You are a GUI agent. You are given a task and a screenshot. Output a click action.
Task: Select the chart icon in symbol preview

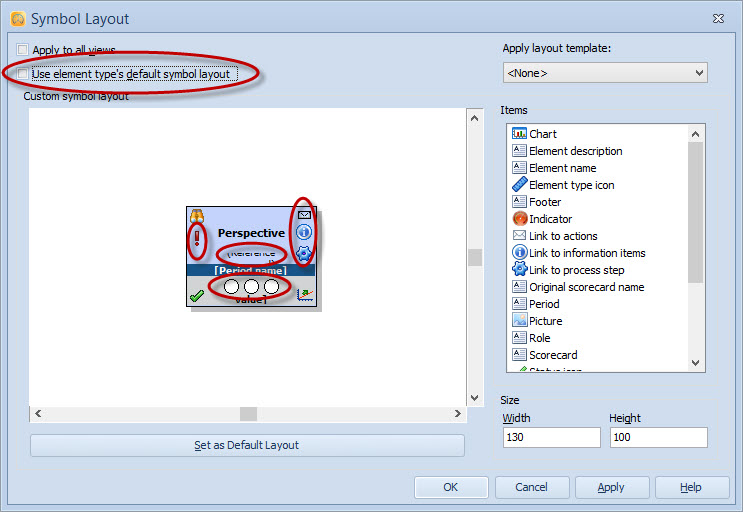[305, 295]
